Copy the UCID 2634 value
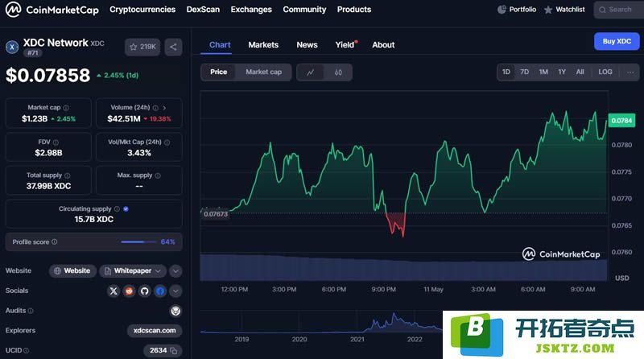Screen dimensions: 644x359 (174, 351)
